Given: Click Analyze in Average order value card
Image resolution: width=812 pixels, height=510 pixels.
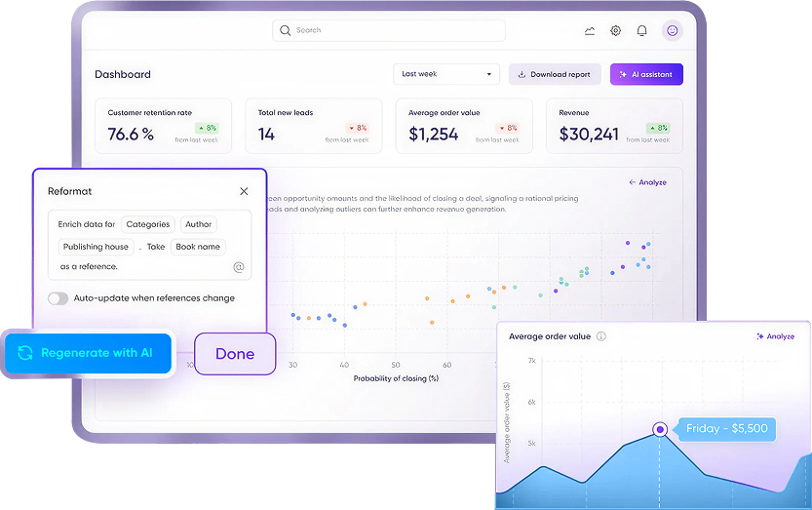Looking at the screenshot, I should click(775, 336).
